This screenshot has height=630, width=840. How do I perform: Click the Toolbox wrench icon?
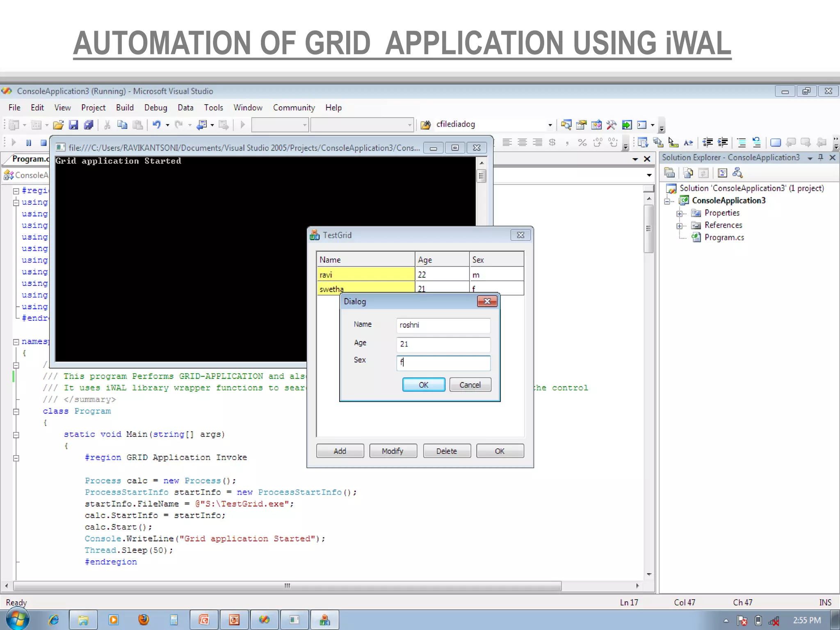[x=611, y=125]
